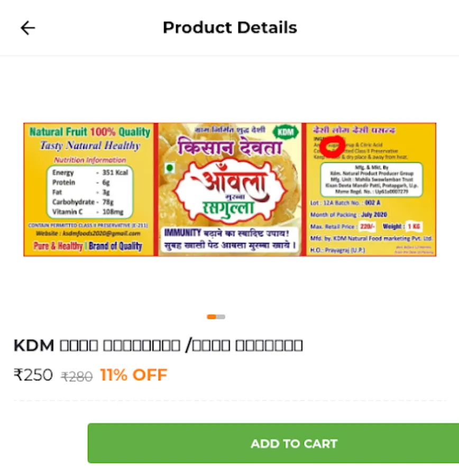The width and height of the screenshot is (459, 476).
Task: Switch to the gray second carousel dot
Action: pos(221,317)
